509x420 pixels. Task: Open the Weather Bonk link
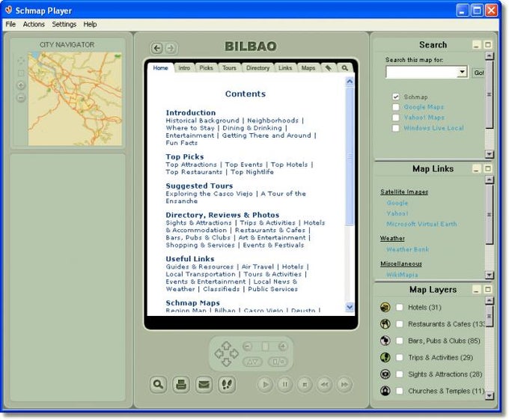tap(407, 249)
